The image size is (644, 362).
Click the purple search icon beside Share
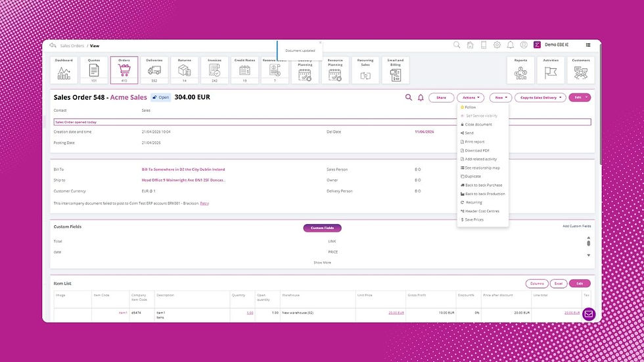408,97
